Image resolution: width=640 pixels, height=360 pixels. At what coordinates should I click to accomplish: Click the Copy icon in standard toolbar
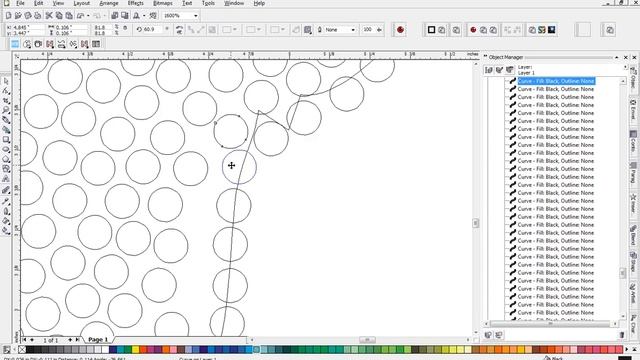click(59, 16)
